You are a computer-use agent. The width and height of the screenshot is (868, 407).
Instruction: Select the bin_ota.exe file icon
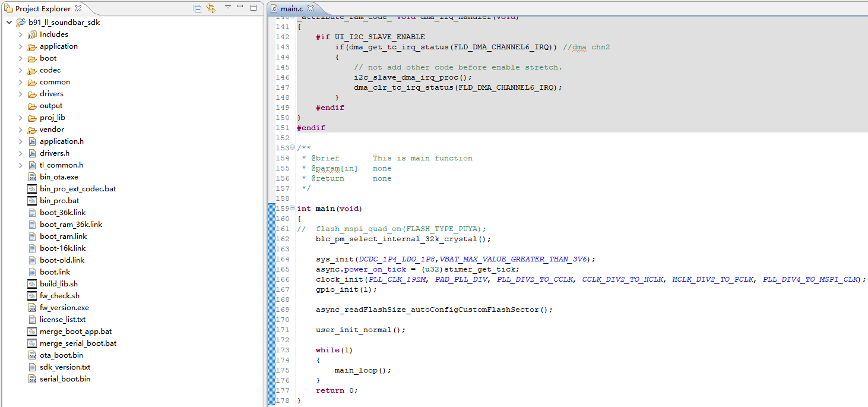(x=32, y=177)
